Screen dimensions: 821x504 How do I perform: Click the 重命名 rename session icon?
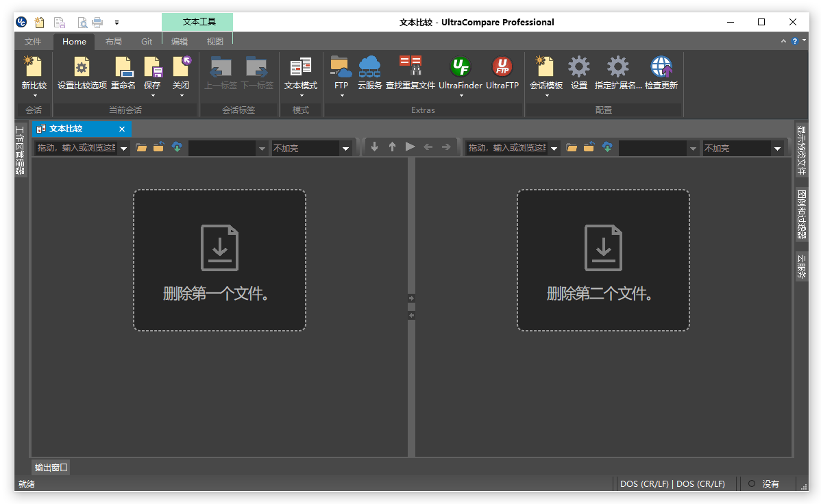point(123,67)
